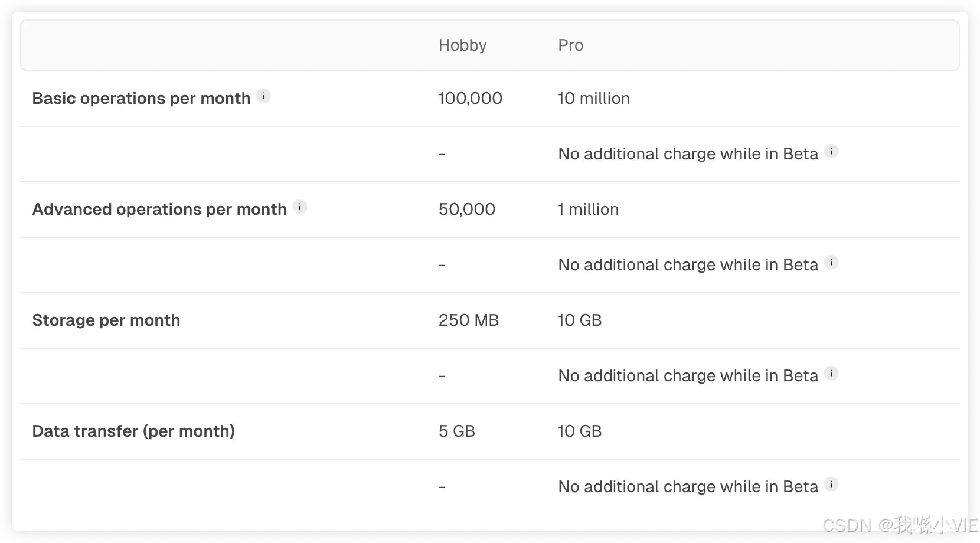The width and height of the screenshot is (980, 543).
Task: Click Beta charge text under Data transfer
Action: point(688,486)
